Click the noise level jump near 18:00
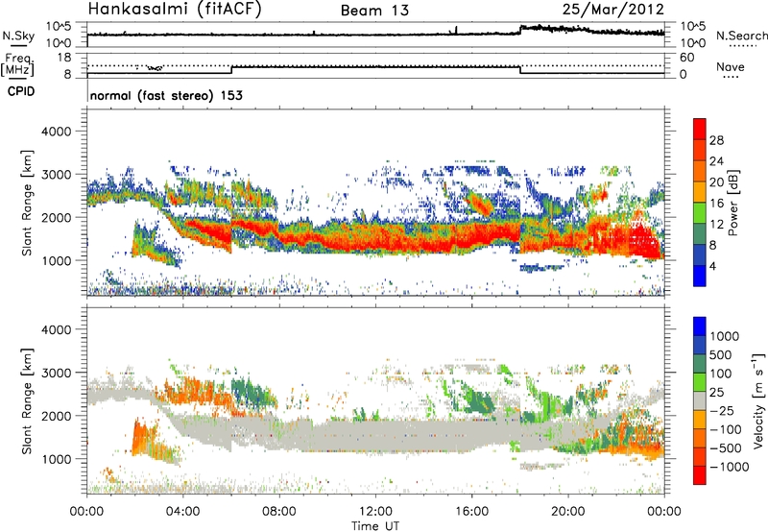The image size is (768, 532). [x=520, y=30]
